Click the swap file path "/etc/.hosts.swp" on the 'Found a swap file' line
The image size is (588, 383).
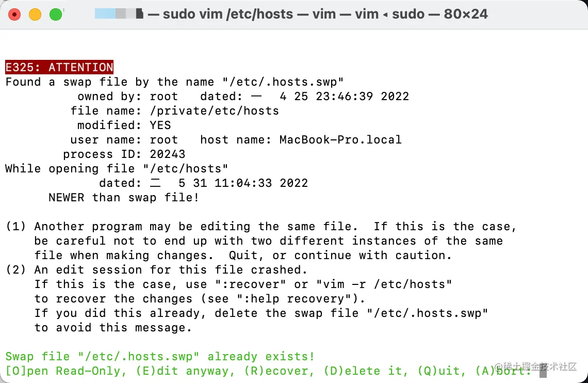coord(283,82)
